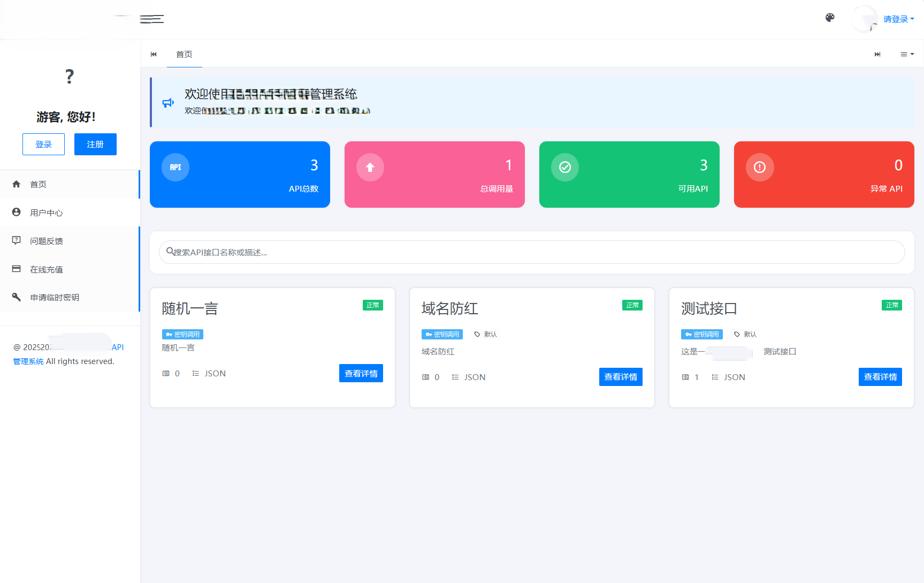Open the 请登录 dropdown
924x583 pixels.
pos(898,19)
